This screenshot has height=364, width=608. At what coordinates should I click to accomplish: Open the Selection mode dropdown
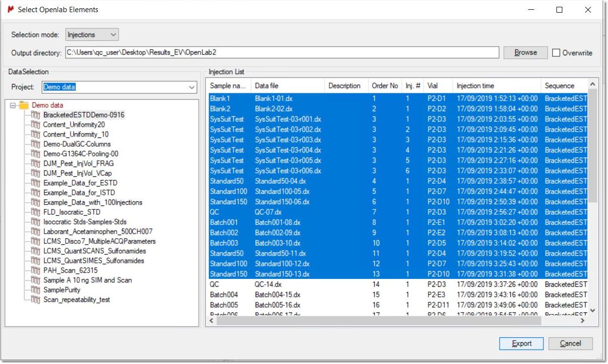91,35
